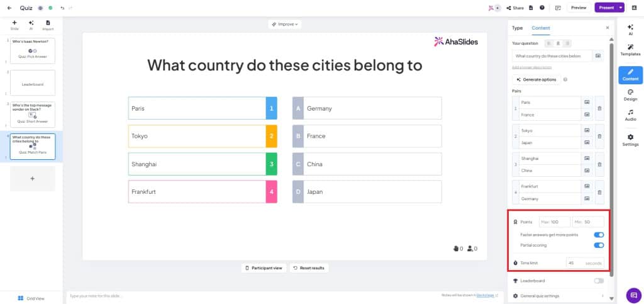Select the Content sidebar tab

pos(630,75)
